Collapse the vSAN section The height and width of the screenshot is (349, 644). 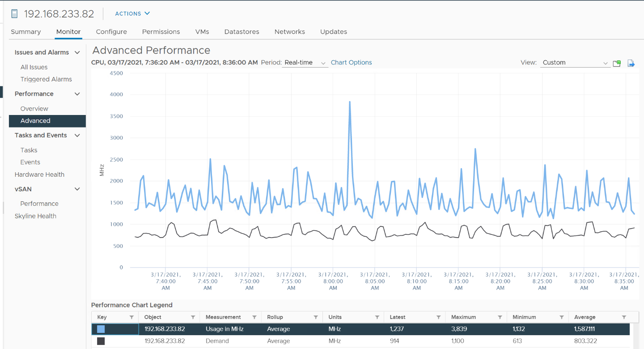[77, 189]
